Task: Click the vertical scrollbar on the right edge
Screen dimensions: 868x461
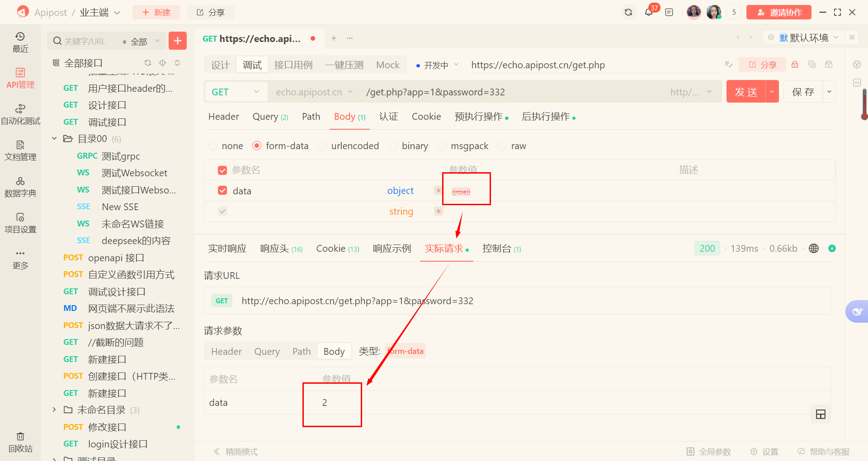Action: pyautogui.click(x=864, y=104)
